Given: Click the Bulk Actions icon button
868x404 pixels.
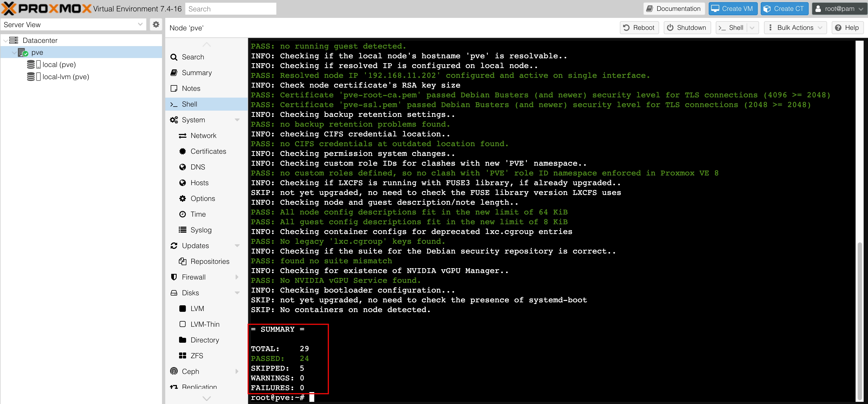Looking at the screenshot, I should point(771,28).
